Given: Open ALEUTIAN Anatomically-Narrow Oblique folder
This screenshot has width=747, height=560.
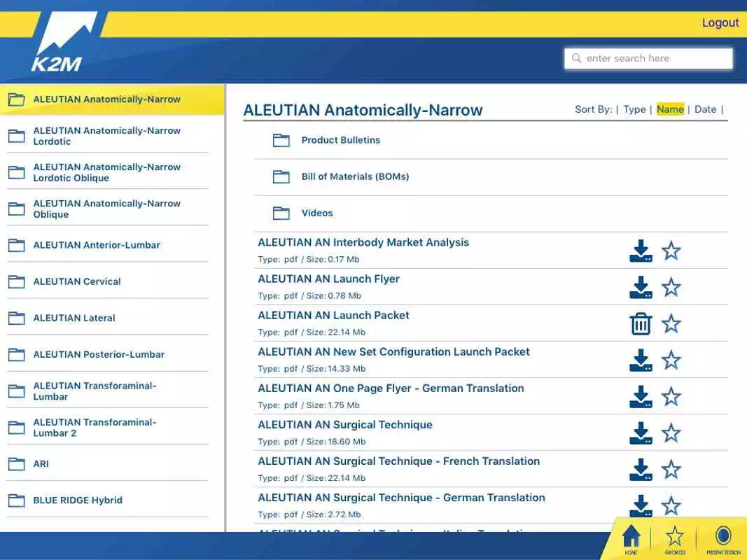Looking at the screenshot, I should point(107,209).
